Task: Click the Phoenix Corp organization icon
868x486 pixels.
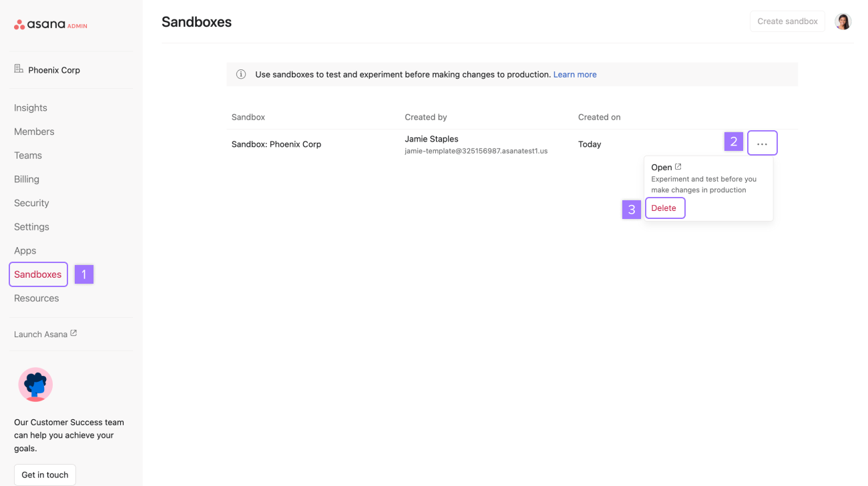Action: (x=19, y=69)
